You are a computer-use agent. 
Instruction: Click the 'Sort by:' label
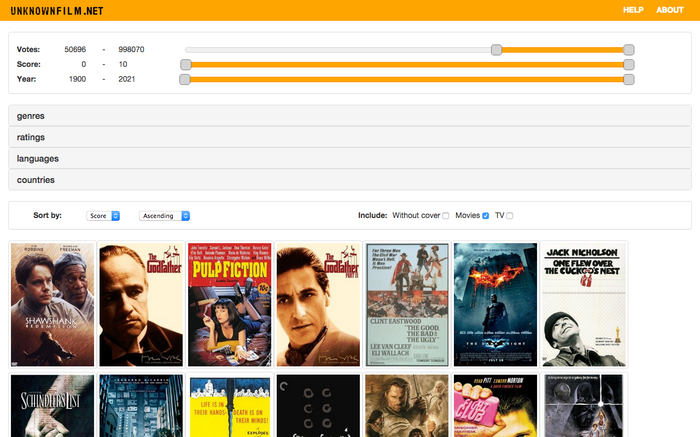[47, 215]
